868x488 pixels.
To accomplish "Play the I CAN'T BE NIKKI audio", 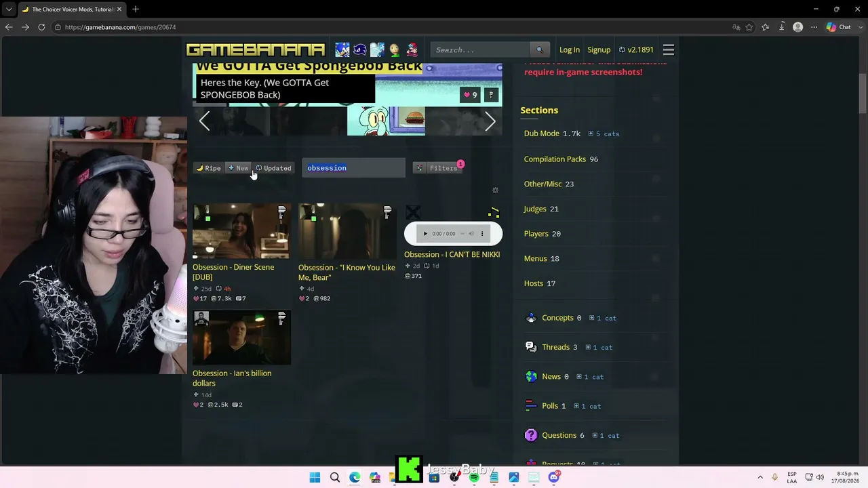I will click(425, 234).
